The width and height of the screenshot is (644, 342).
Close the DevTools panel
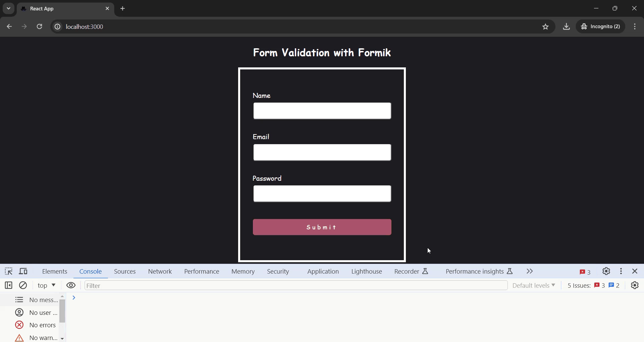635,271
